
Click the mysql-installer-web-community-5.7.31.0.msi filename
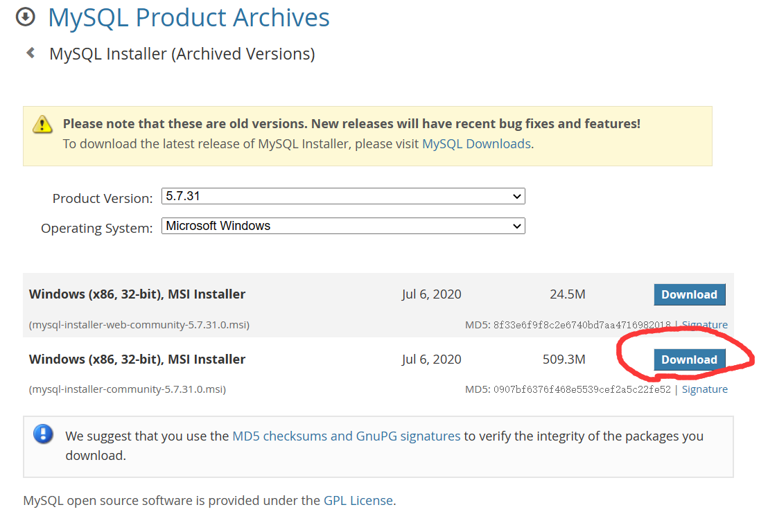click(x=139, y=324)
